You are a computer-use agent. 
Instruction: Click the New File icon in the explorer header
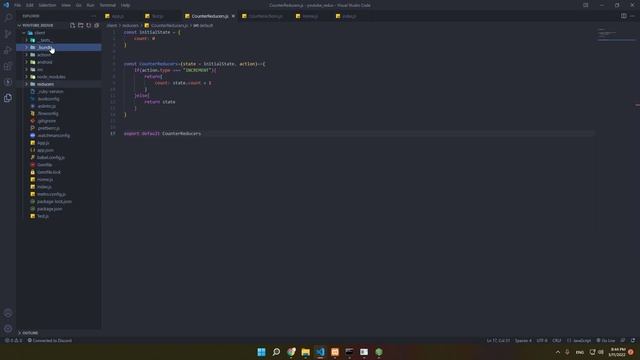coord(73,25)
